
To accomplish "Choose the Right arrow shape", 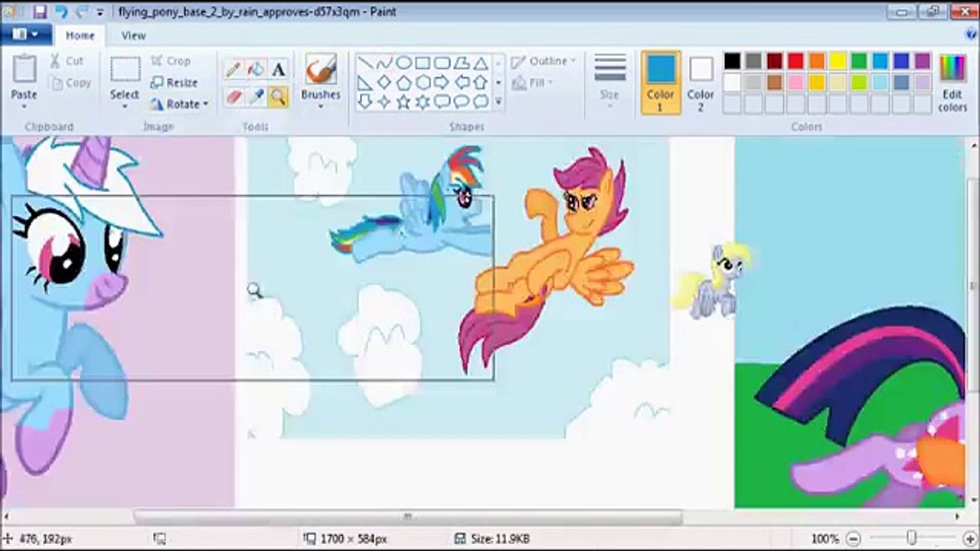I will (x=442, y=83).
